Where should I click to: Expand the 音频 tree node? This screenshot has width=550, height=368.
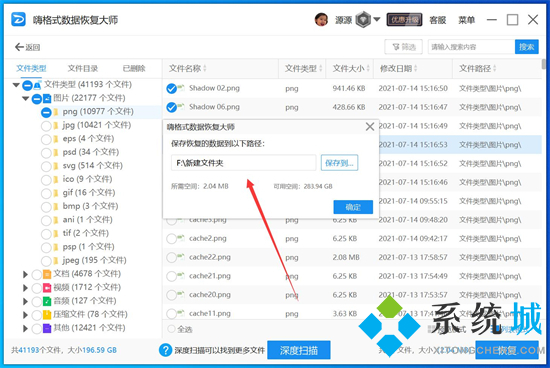25,301
